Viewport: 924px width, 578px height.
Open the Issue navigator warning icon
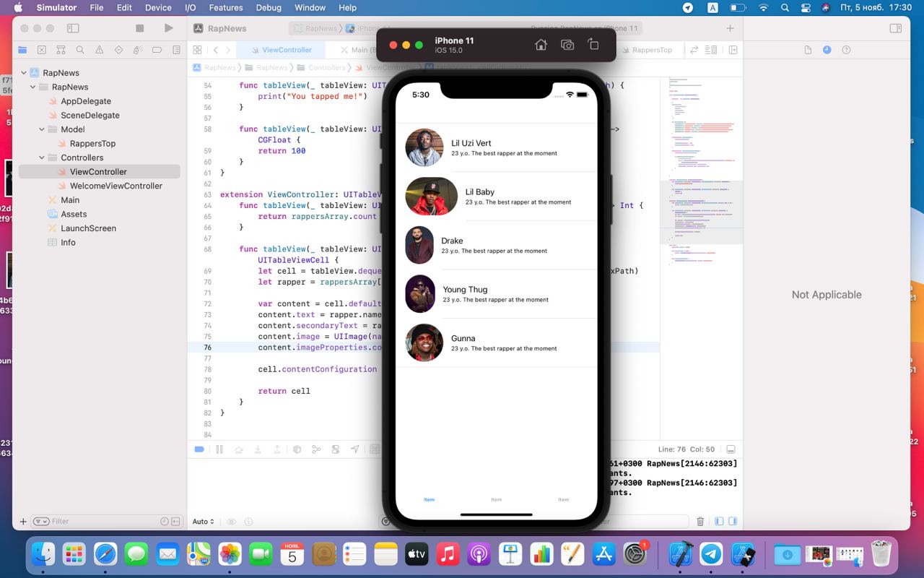coord(99,50)
